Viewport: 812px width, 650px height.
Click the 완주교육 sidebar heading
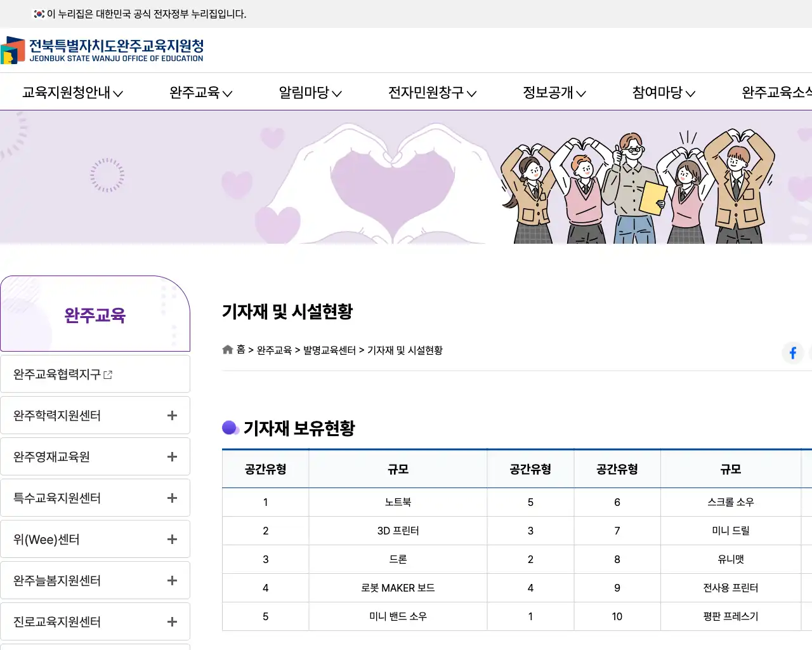click(95, 315)
